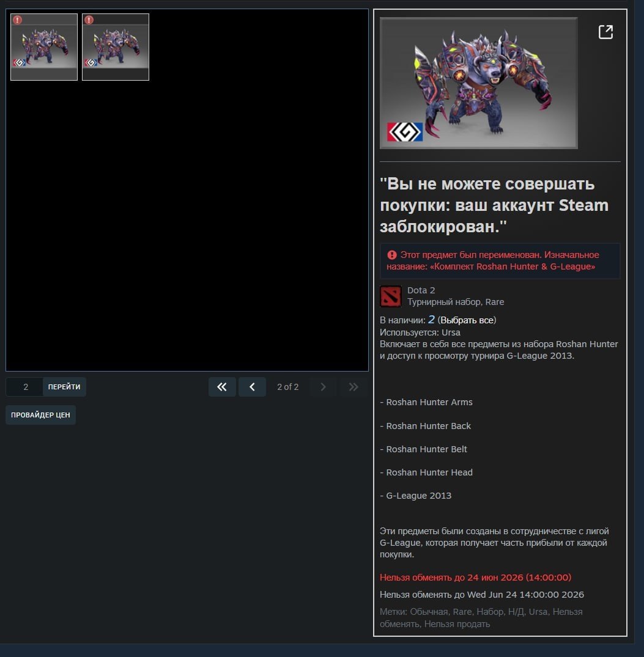This screenshot has width=644, height=657.
Task: Click the item title text about blocked Steam account
Action: point(494,205)
